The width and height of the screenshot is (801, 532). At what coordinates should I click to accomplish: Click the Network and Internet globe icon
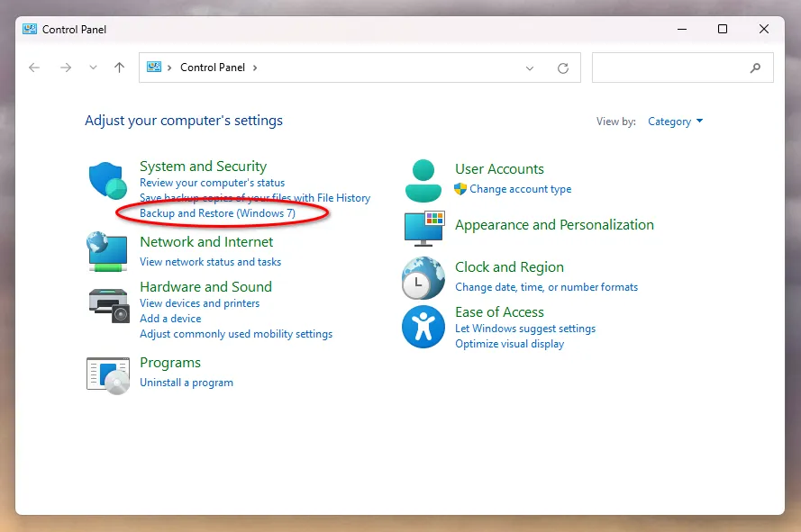(x=107, y=252)
